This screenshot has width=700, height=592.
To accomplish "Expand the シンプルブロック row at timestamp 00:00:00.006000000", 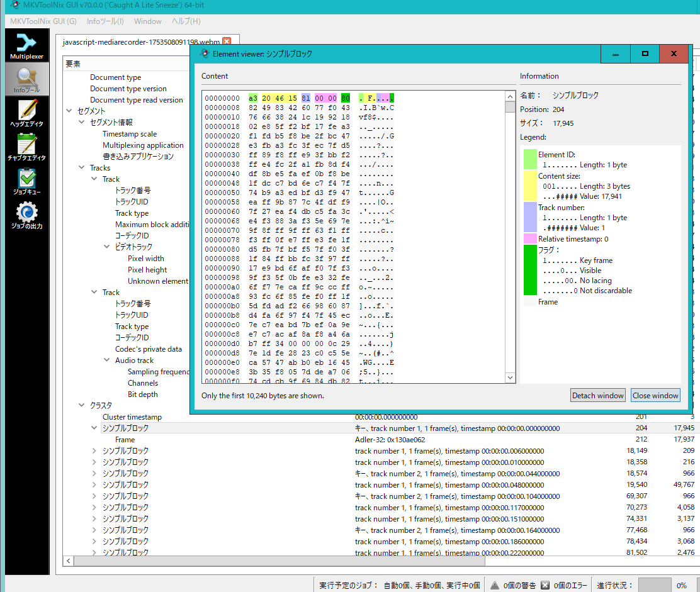I will 94,451.
